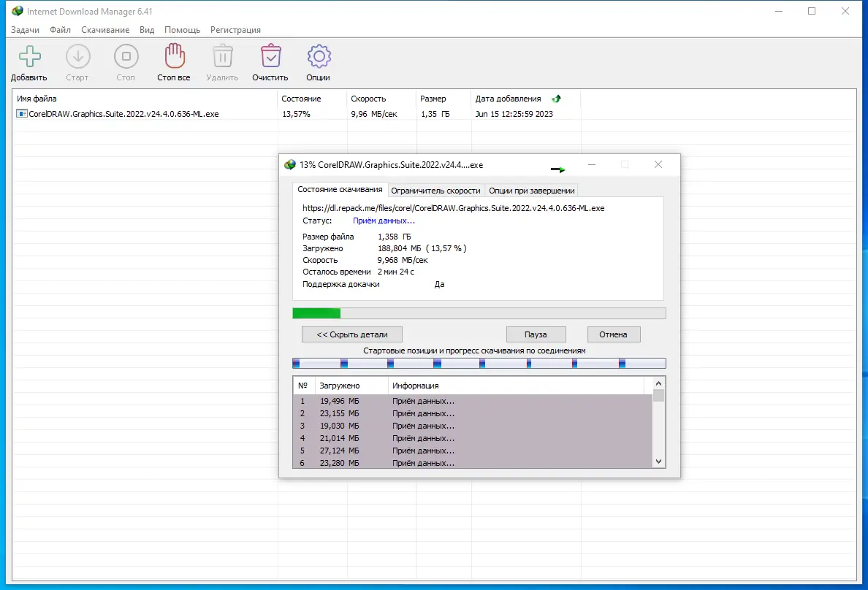868x590 pixels.
Task: Select connection row 2 with 23,155 МБ
Action: point(473,413)
